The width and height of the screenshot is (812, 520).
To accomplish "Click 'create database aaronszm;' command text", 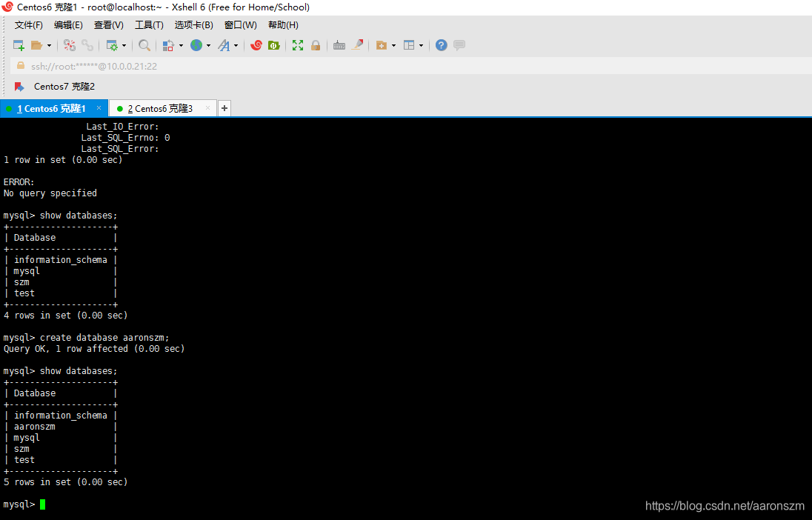I will click(x=104, y=338).
